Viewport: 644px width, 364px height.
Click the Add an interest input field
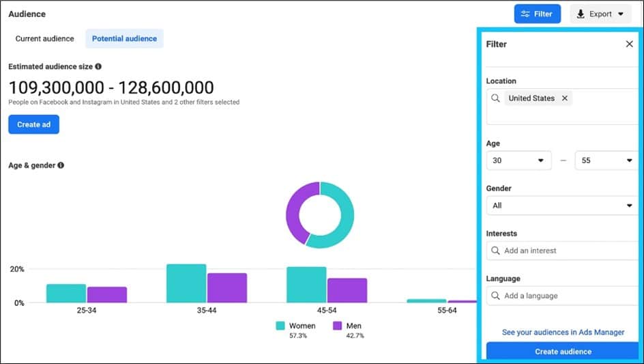(x=566, y=251)
